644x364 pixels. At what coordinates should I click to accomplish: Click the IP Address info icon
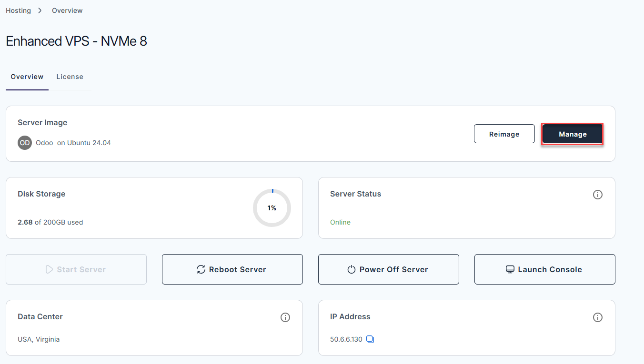click(x=598, y=317)
